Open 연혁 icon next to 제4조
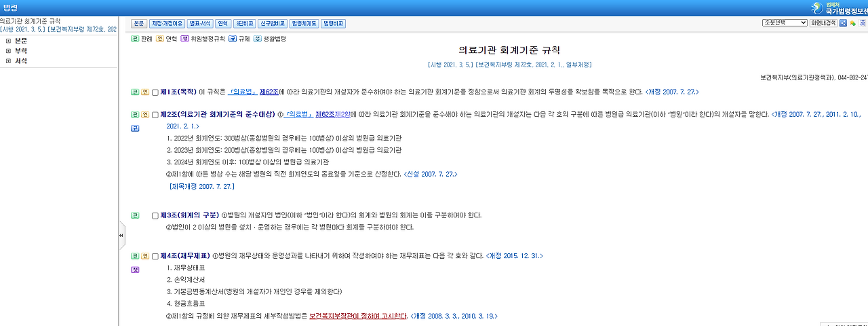Screen dimensions: 868x326 coord(145,256)
